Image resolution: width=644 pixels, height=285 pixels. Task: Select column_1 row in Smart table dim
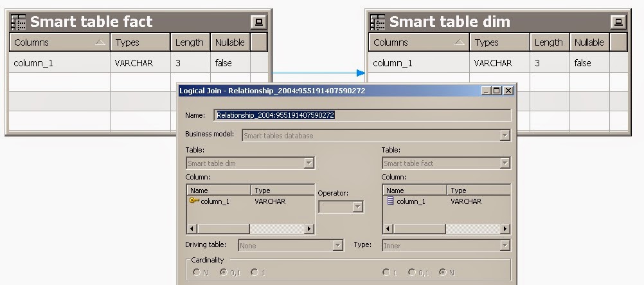[x=498, y=63]
